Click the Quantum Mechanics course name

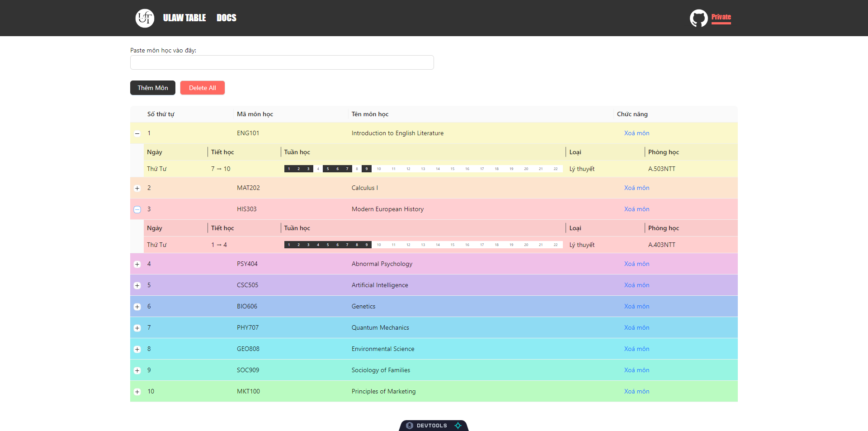click(380, 327)
